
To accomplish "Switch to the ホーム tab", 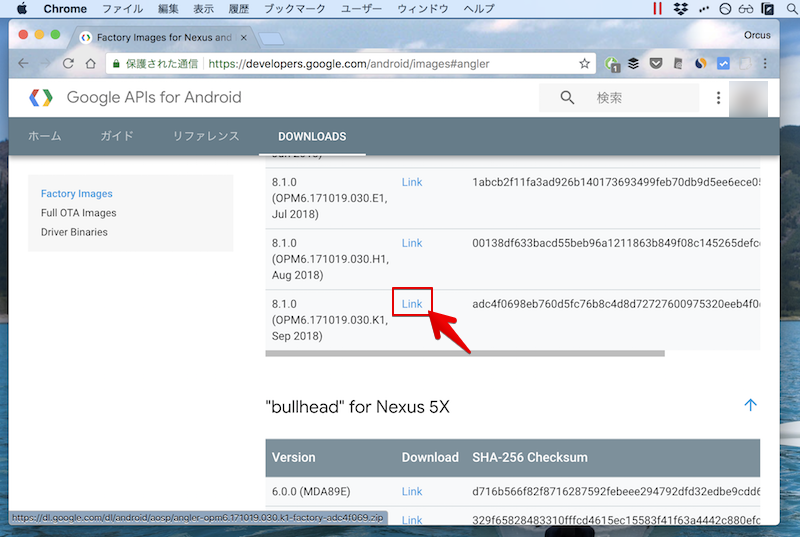I will coord(44,136).
